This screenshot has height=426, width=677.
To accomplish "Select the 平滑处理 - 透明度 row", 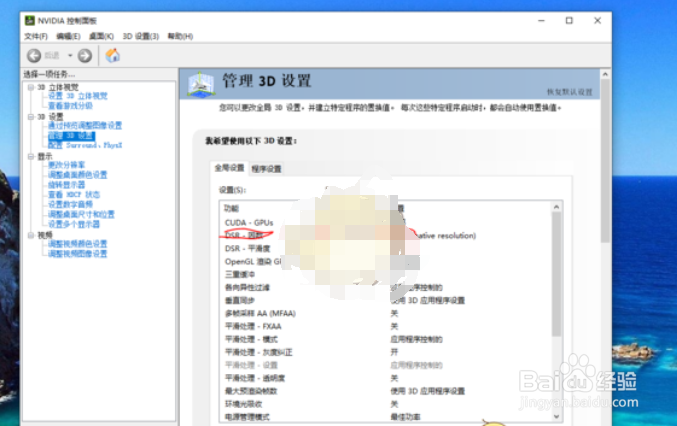I will click(x=386, y=378).
